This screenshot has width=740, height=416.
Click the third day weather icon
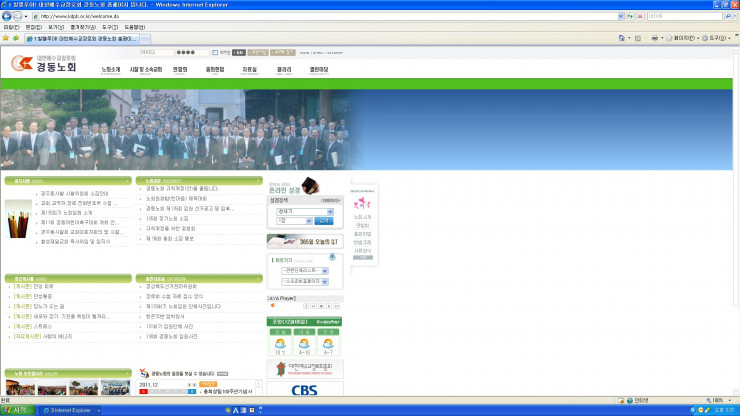click(328, 343)
